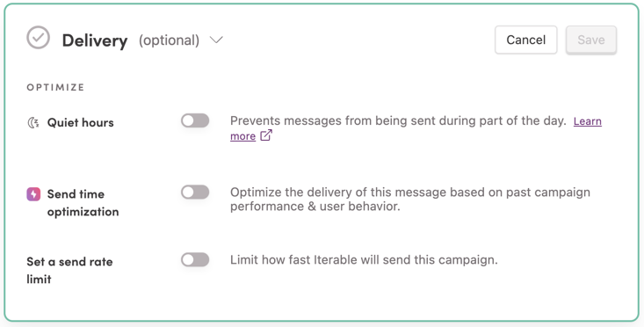Click the Quiet hours label

(x=81, y=122)
